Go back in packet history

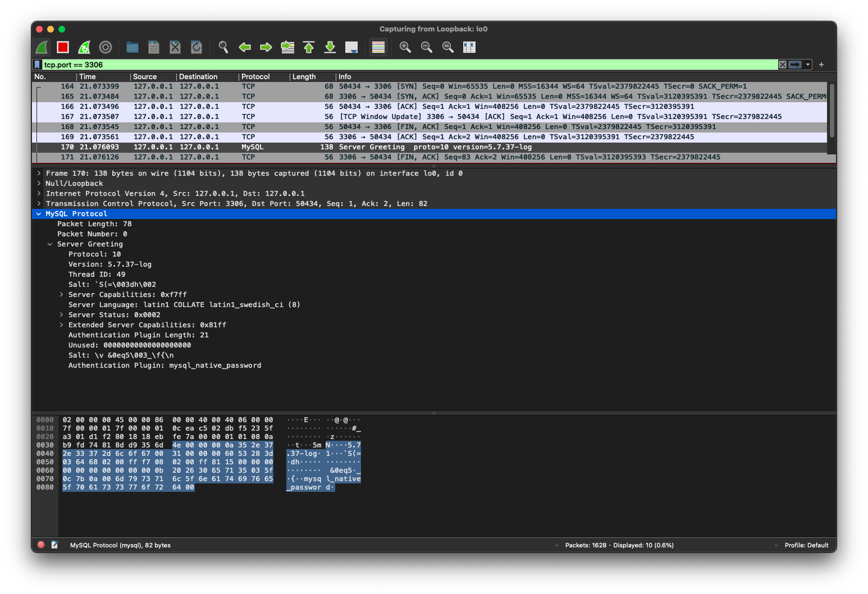pos(245,47)
